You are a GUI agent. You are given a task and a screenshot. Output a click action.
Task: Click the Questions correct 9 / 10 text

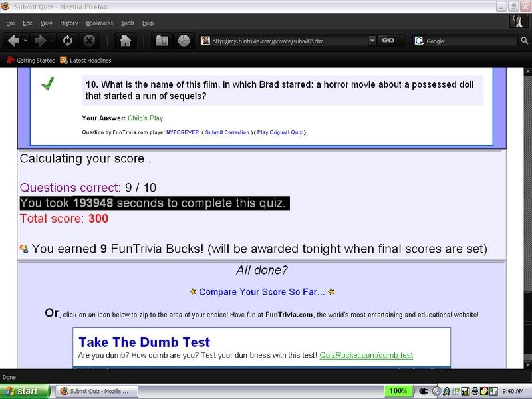pyautogui.click(x=88, y=188)
